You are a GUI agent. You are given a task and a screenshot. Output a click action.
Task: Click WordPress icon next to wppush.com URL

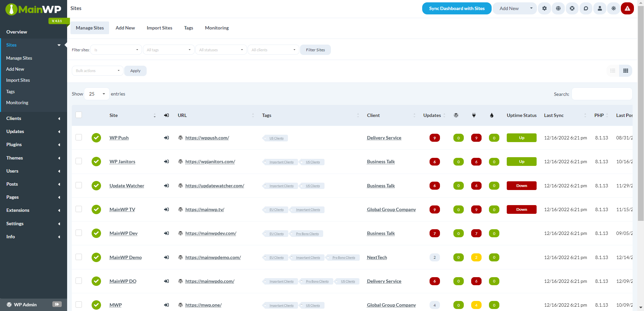point(181,138)
